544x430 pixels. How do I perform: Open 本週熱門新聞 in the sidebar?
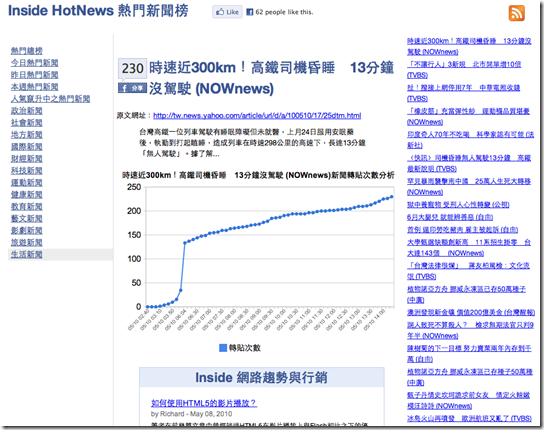pyautogui.click(x=34, y=87)
